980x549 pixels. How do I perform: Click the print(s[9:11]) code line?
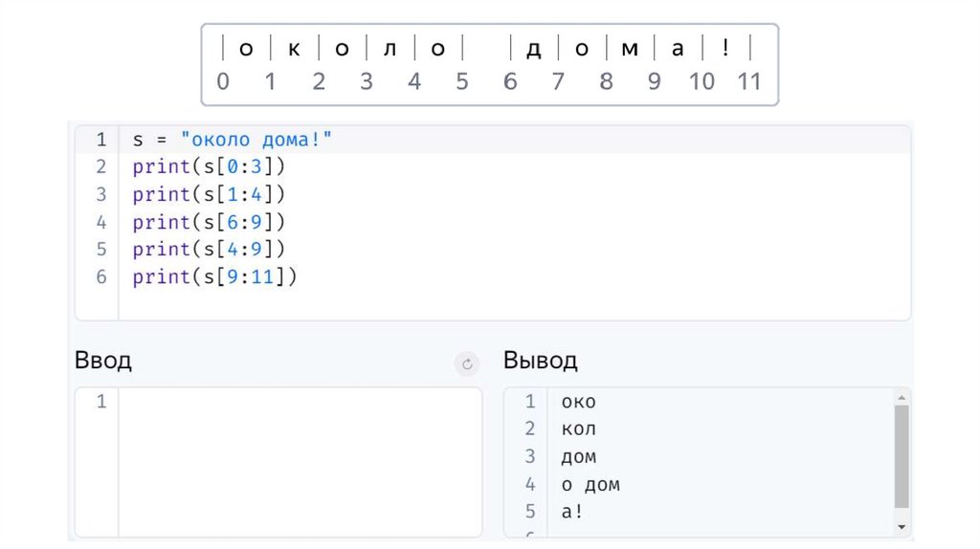[x=215, y=276]
